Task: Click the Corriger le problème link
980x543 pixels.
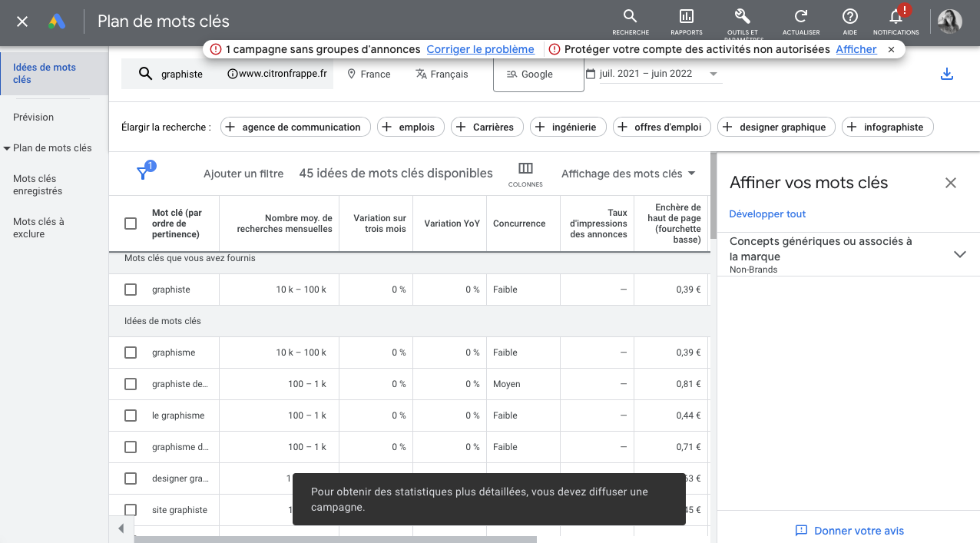Action: coord(480,49)
